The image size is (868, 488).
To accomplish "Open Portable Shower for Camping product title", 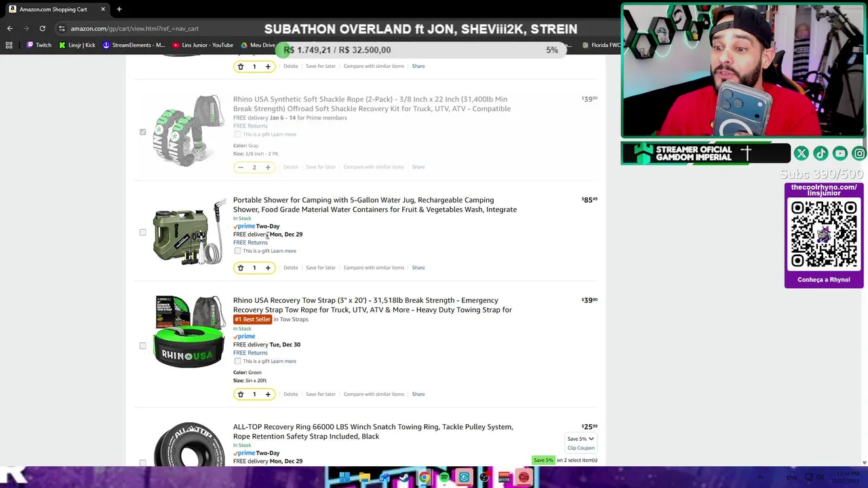I will coord(375,205).
